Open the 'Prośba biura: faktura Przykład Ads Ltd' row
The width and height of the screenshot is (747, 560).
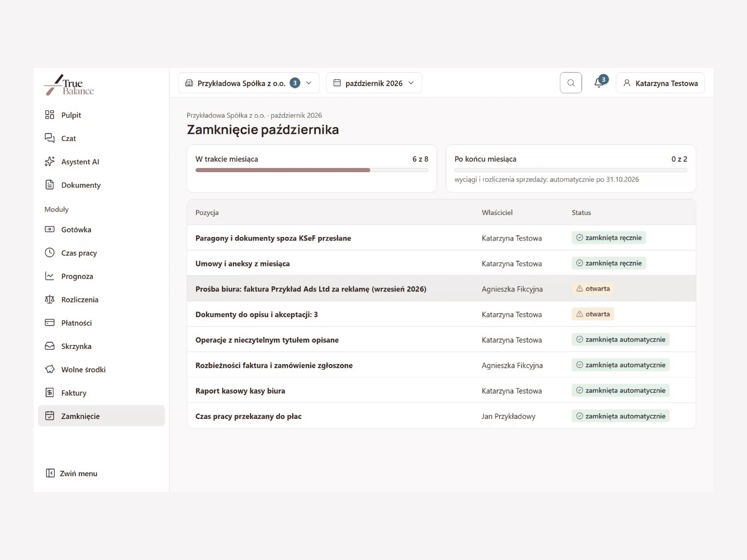(441, 289)
